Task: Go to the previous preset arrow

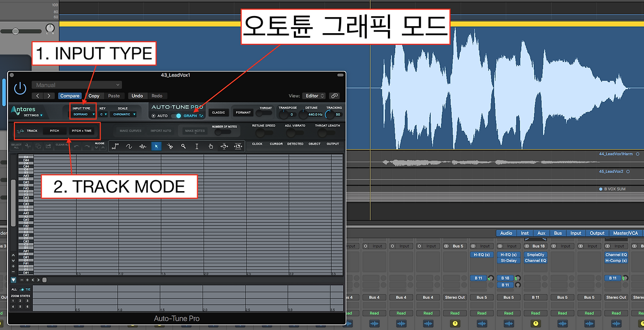Action: [38, 96]
